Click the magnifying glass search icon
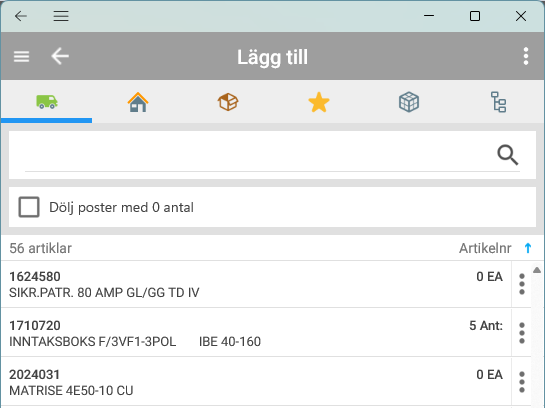 click(507, 155)
